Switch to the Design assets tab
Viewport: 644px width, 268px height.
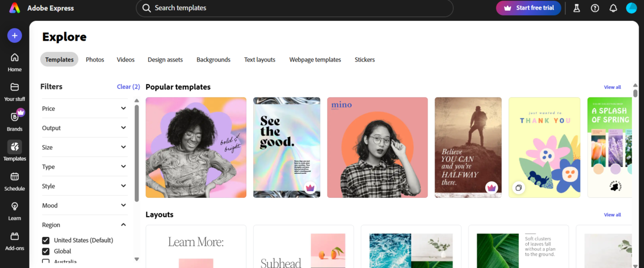tap(165, 59)
